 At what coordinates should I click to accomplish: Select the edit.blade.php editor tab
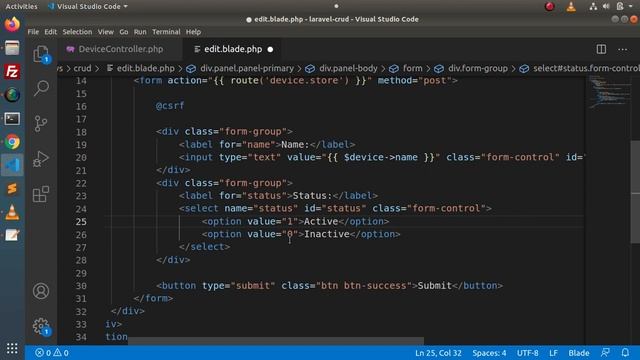pos(233,49)
